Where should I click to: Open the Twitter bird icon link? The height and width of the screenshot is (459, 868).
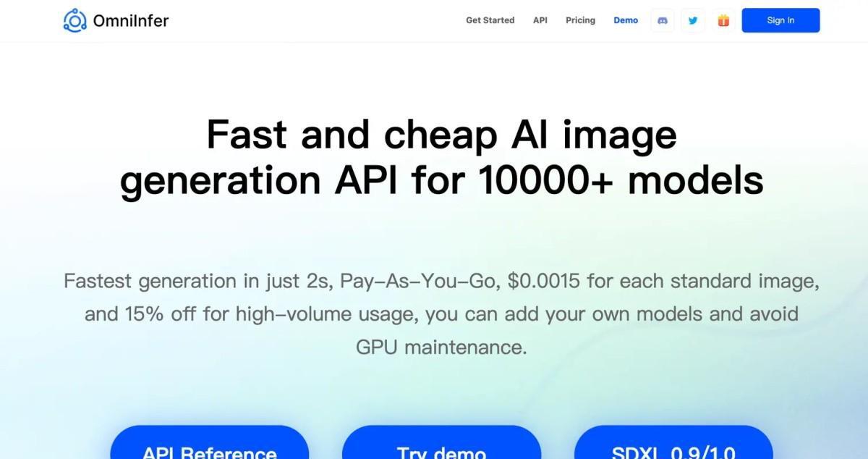pos(693,20)
